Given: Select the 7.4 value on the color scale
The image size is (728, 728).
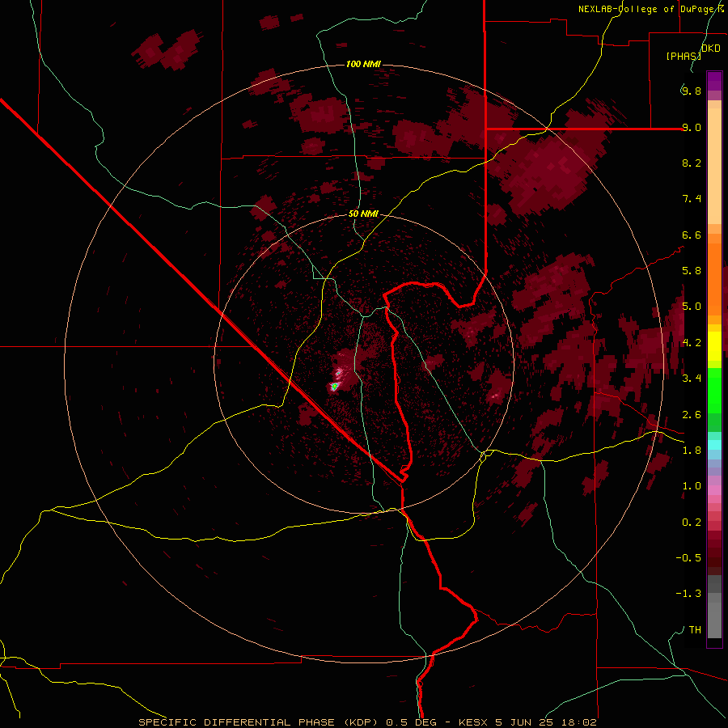Looking at the screenshot, I should click(x=691, y=199).
